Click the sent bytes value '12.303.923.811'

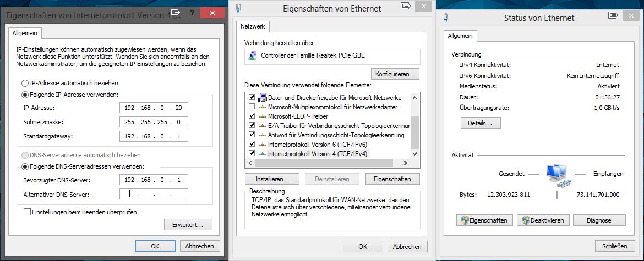[509, 195]
